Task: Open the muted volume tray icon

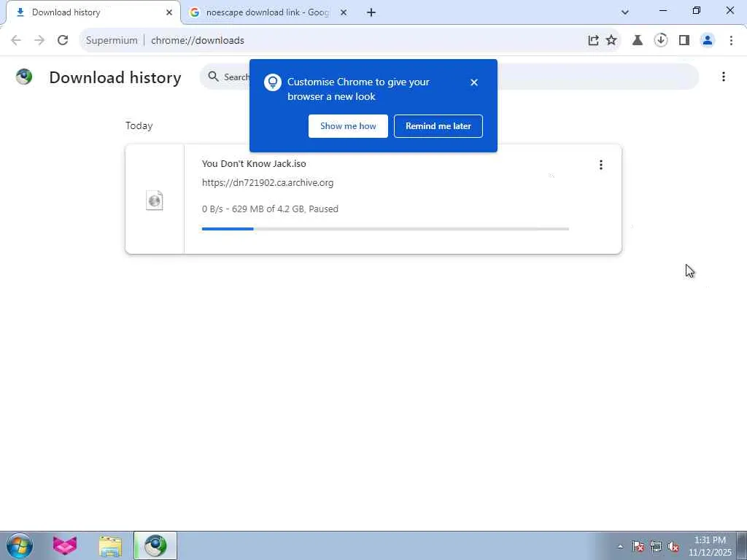Action: point(673,546)
